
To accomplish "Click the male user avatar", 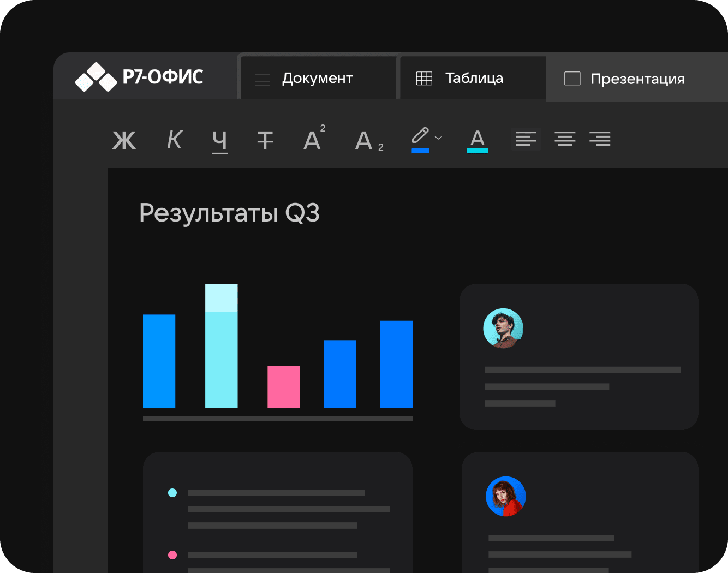I will tap(503, 328).
